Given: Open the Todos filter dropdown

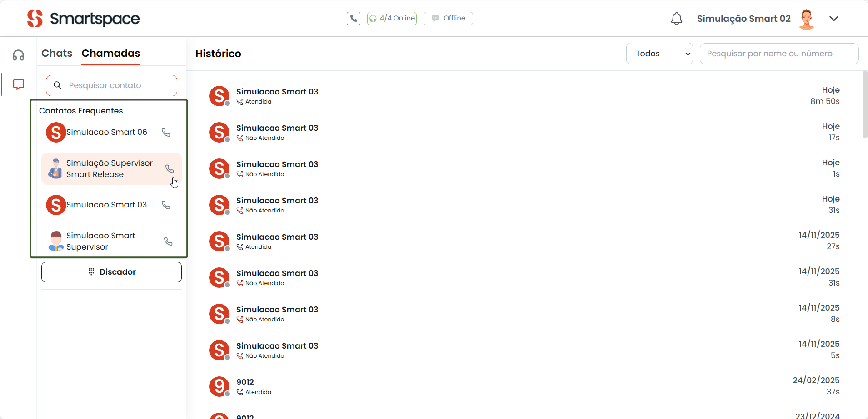Looking at the screenshot, I should 659,54.
